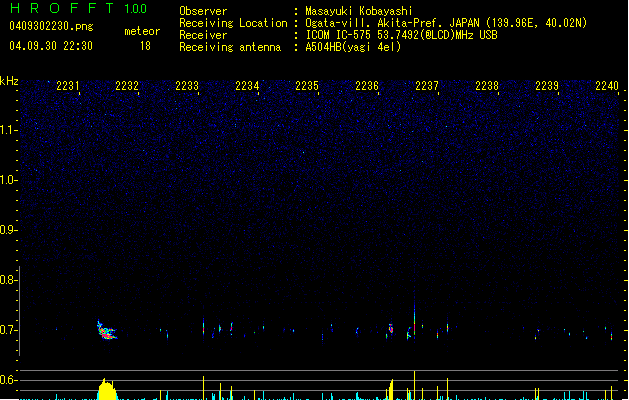
Task: Click the 0.6 kHz axis label
Action: point(8,380)
